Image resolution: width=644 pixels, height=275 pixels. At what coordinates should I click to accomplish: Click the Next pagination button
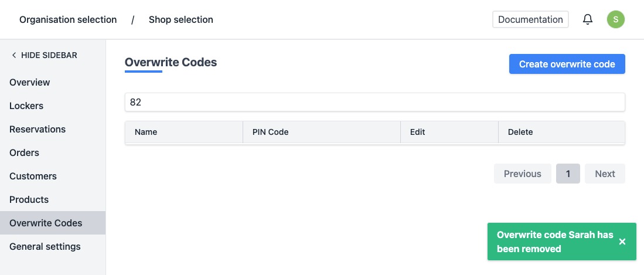[605, 174]
